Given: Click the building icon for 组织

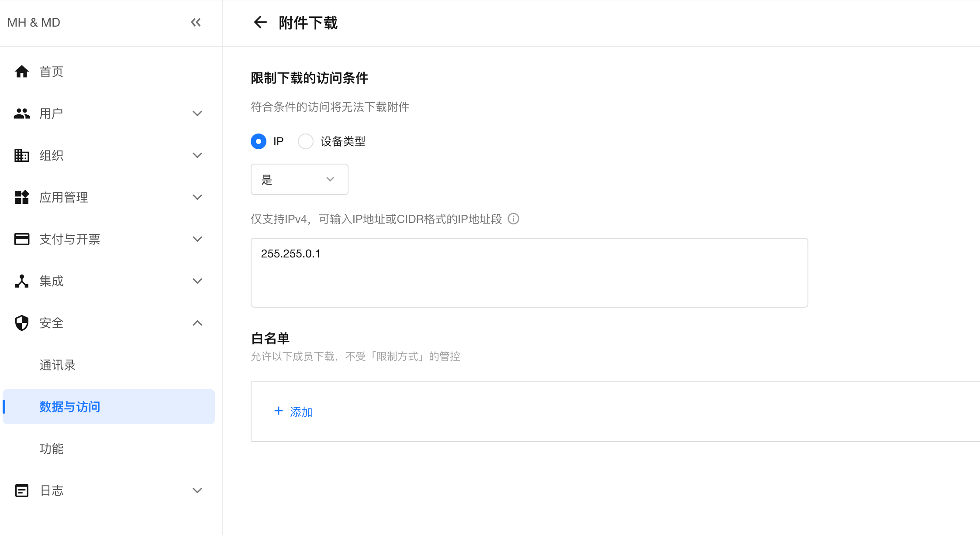Looking at the screenshot, I should coord(22,155).
